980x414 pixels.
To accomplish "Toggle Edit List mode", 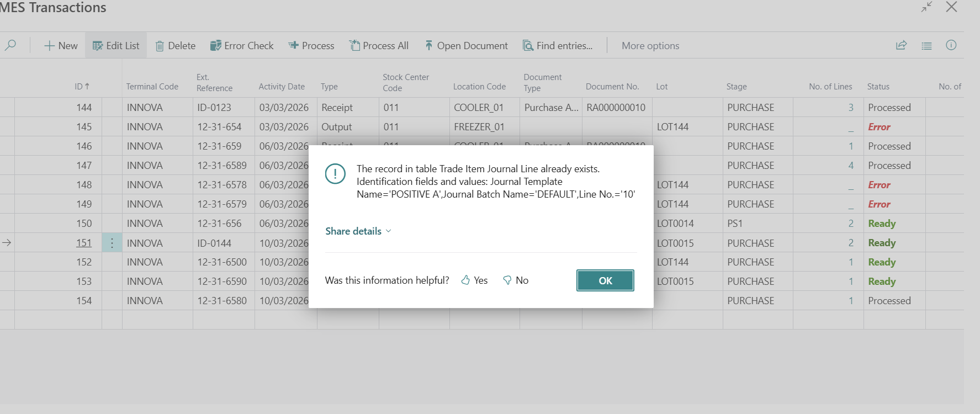I will tap(116, 46).
